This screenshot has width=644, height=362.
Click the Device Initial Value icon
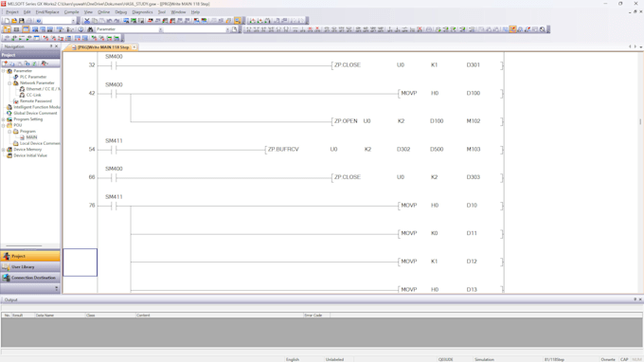point(9,155)
